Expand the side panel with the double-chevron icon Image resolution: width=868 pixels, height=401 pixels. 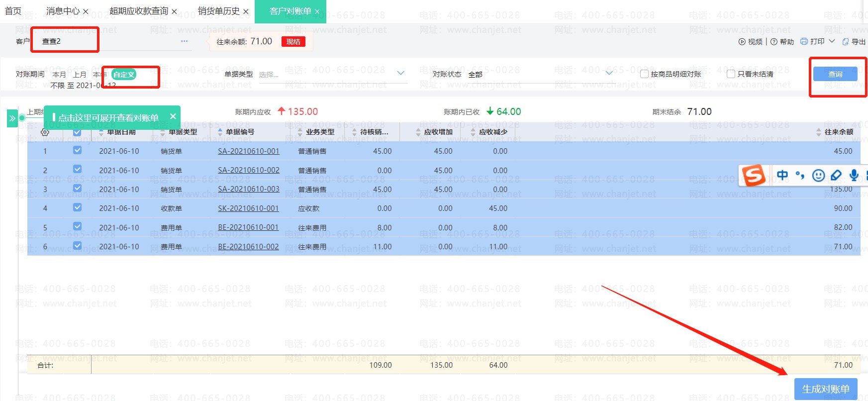[12, 118]
